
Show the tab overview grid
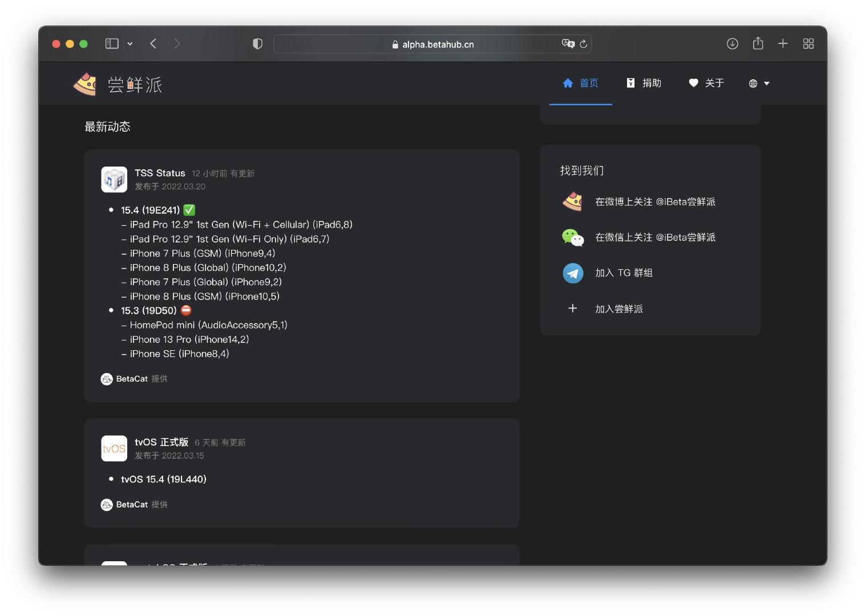point(808,44)
